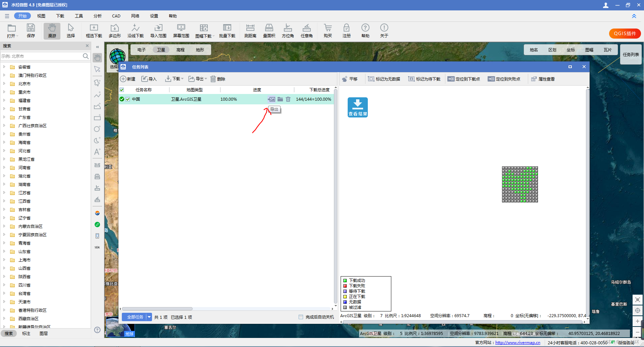Screen dimensions: 644x347
Task: Open the www.rivermap.cn website link
Action: pos(518,343)
